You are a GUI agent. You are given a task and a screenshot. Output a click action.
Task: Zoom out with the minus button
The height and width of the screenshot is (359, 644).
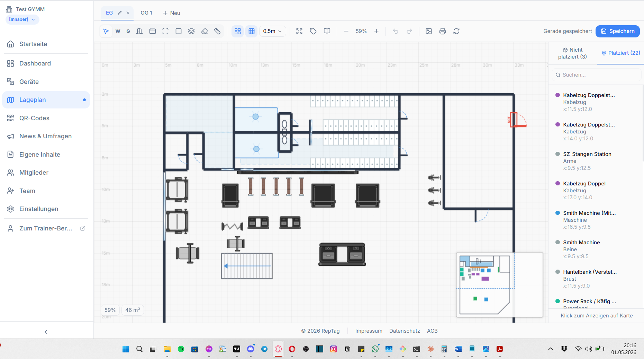(346, 31)
